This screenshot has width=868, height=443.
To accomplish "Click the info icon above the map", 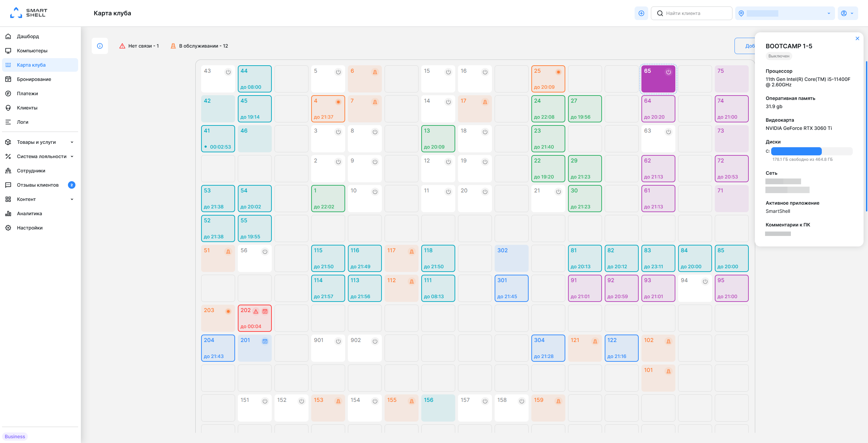I will pyautogui.click(x=100, y=46).
